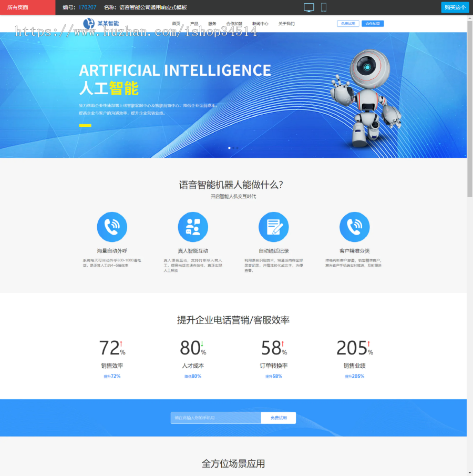Click the 免费试用 outline button

347,23
